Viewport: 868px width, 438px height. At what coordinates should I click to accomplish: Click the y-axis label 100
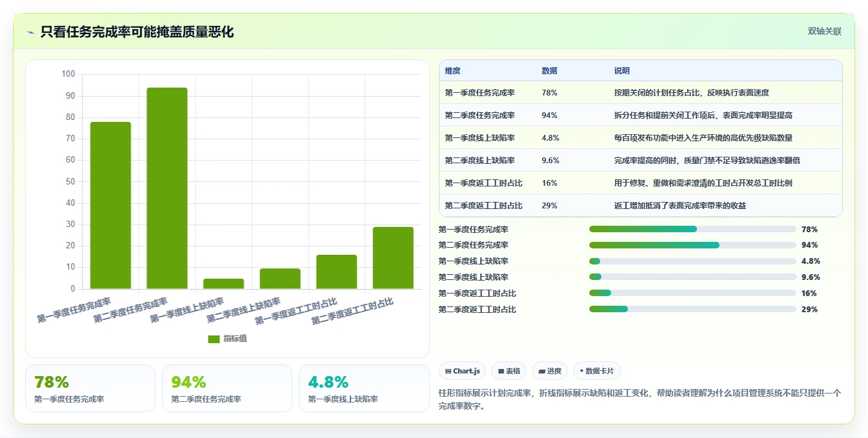pos(68,74)
